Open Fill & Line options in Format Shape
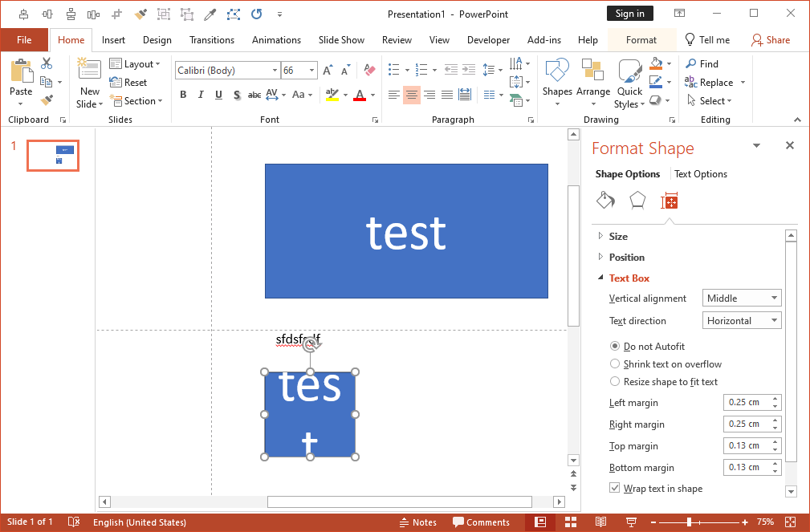The image size is (810, 532). pyautogui.click(x=606, y=201)
